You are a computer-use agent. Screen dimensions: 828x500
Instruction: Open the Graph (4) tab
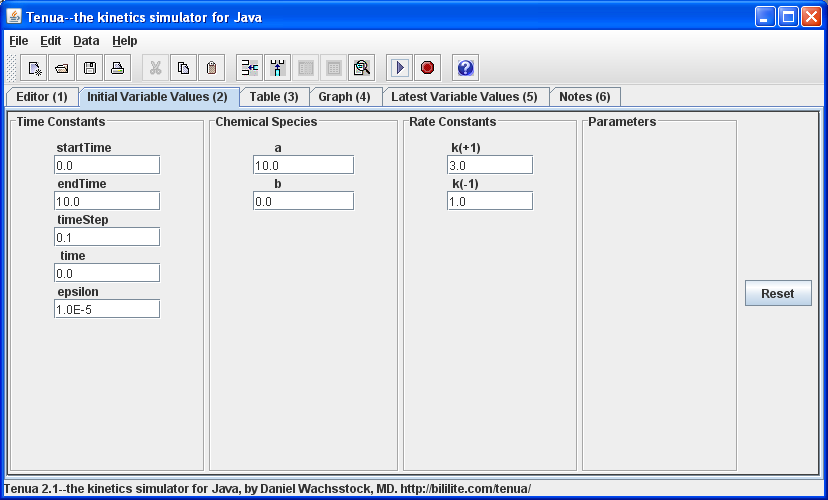click(x=344, y=97)
